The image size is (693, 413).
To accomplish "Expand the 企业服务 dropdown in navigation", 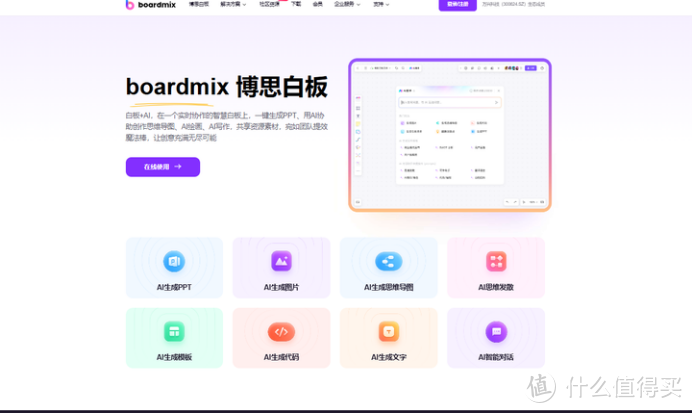I will (x=347, y=4).
